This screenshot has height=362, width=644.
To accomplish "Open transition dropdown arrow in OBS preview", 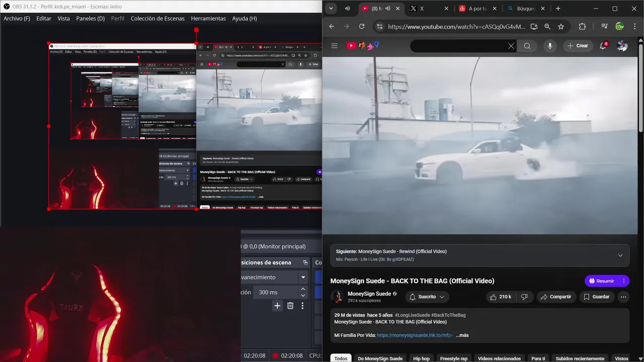I will point(303,277).
